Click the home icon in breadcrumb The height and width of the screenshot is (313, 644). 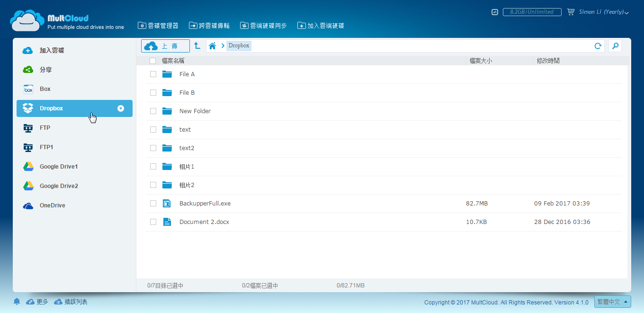click(x=213, y=46)
